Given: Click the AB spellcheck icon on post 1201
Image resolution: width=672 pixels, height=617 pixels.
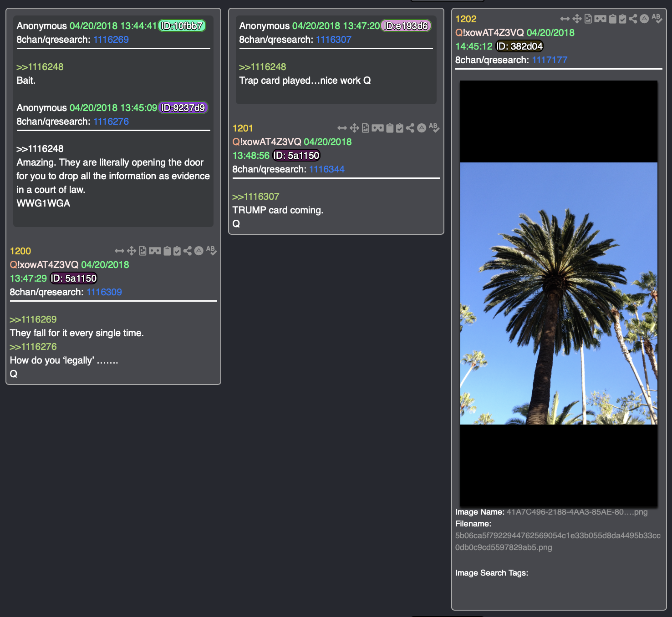Looking at the screenshot, I should tap(434, 128).
